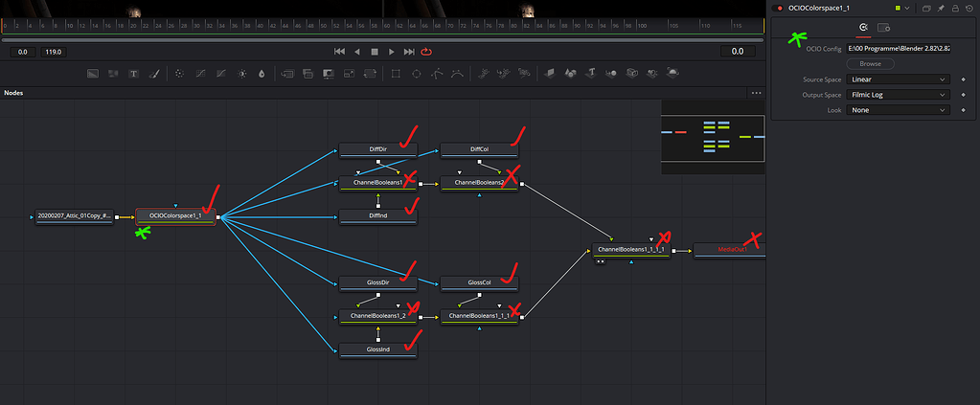
Task: Toggle the keyframe diamond for Output Space
Action: (963, 95)
